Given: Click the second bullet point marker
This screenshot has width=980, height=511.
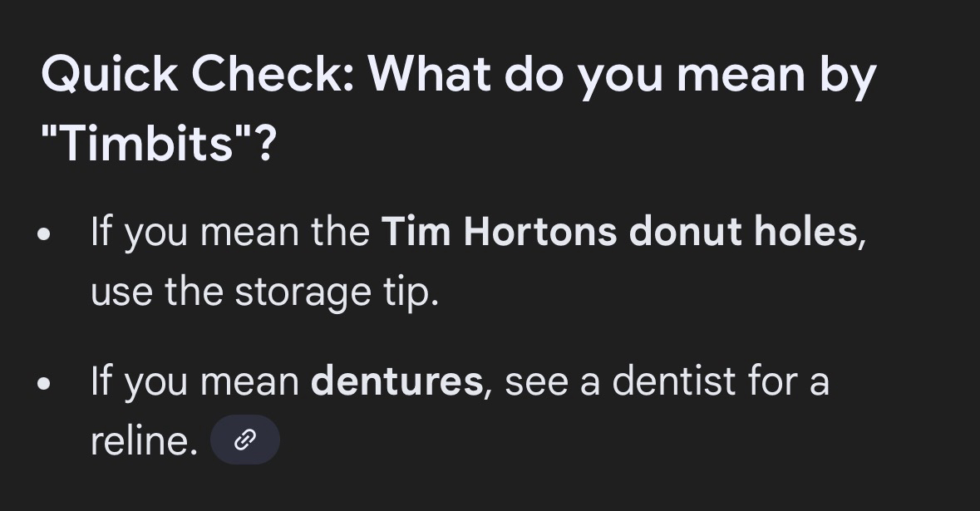Looking at the screenshot, I should click(x=44, y=384).
